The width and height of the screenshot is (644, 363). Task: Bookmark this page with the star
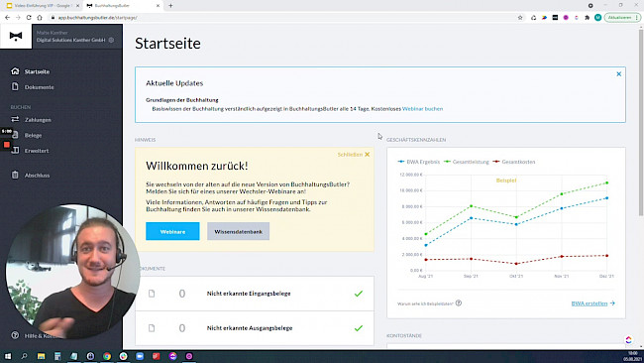click(x=520, y=18)
